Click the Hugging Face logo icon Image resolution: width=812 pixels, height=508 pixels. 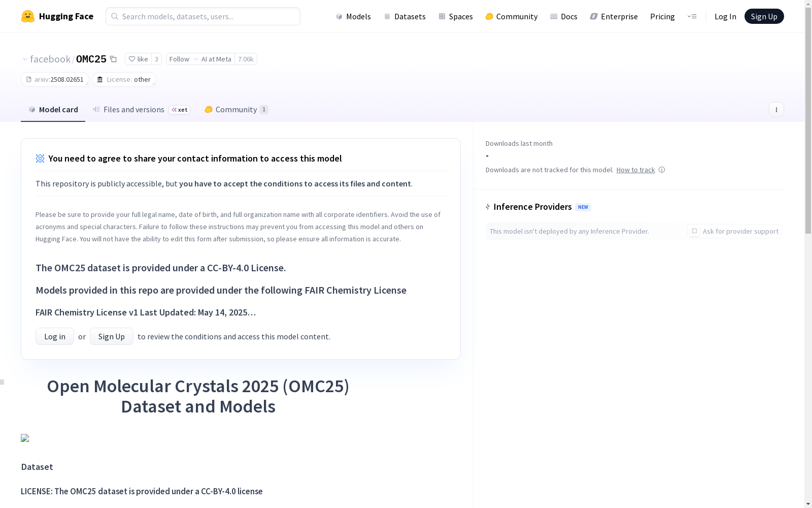(28, 16)
